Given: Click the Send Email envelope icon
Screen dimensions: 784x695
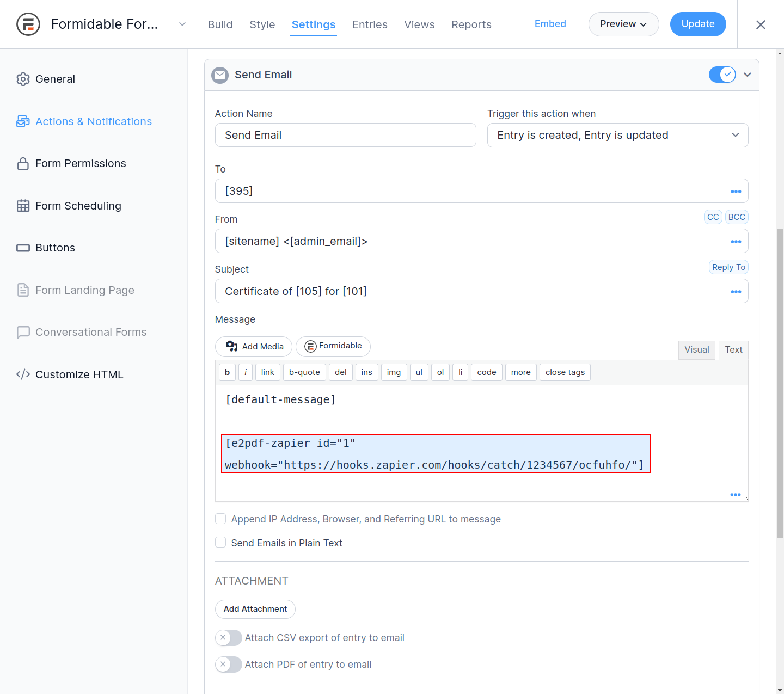Looking at the screenshot, I should tap(220, 75).
